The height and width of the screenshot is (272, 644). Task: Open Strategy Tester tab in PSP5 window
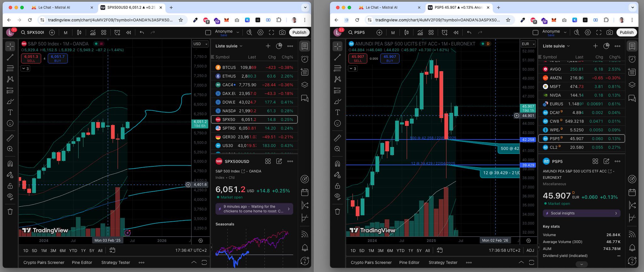tap(443, 263)
